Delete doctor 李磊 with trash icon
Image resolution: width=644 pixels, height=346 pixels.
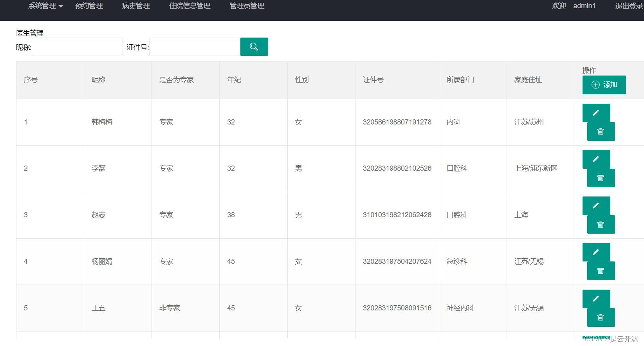[601, 178]
